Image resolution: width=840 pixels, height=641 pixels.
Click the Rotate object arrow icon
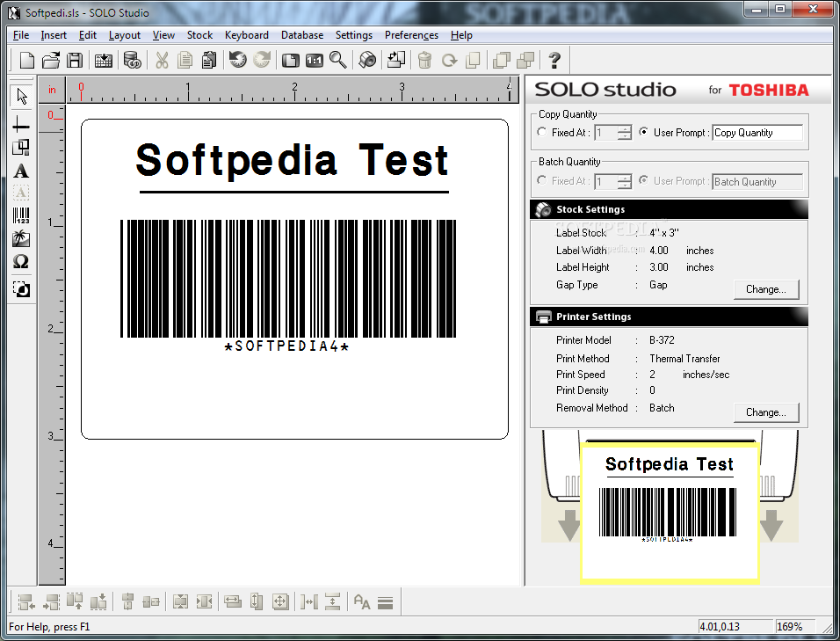pyautogui.click(x=449, y=60)
